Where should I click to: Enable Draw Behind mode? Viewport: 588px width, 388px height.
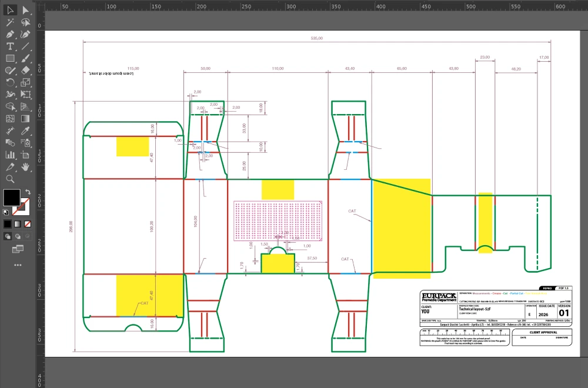tap(18, 236)
